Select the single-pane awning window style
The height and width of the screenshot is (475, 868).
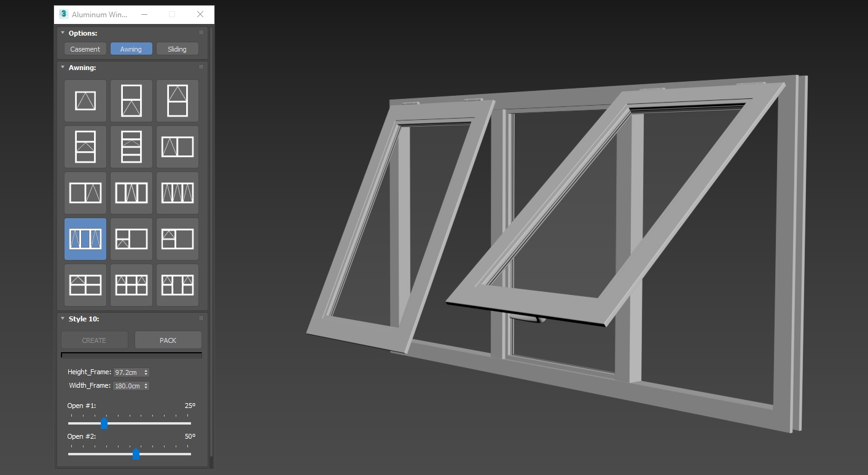(85, 101)
